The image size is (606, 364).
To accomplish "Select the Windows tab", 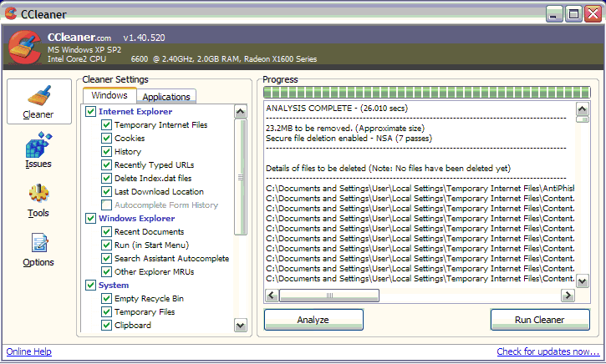I will click(x=109, y=96).
